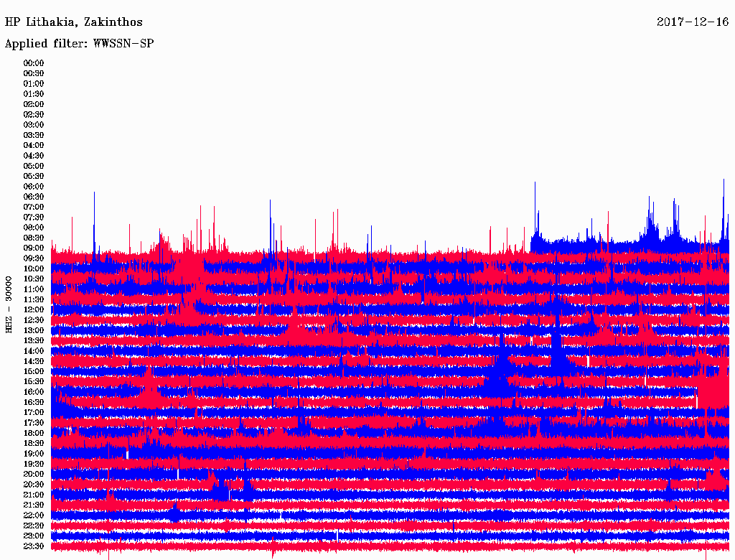Image resolution: width=735 pixels, height=560 pixels.
Task: Select the 19:00 time label
Action: coord(34,454)
